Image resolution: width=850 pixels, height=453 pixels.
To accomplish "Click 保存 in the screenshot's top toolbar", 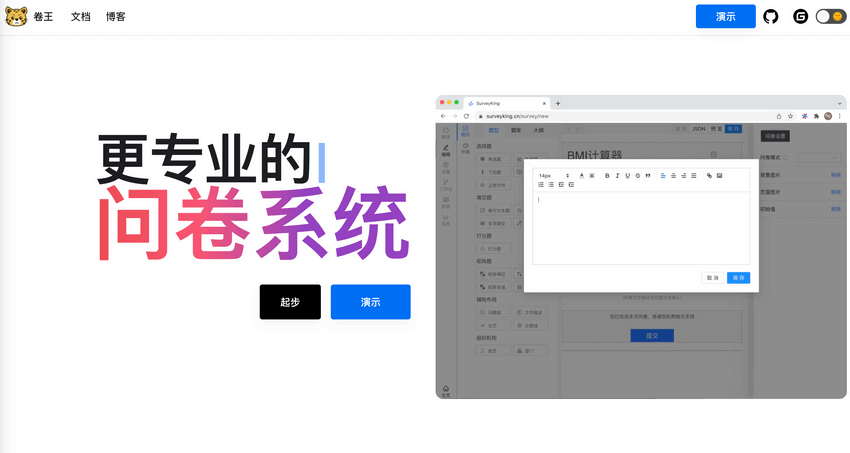I will point(733,129).
